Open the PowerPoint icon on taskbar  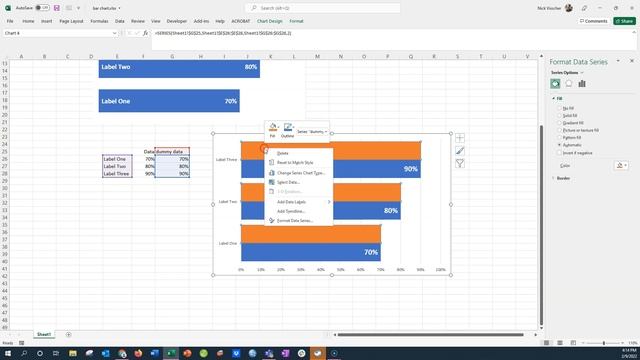point(187,353)
